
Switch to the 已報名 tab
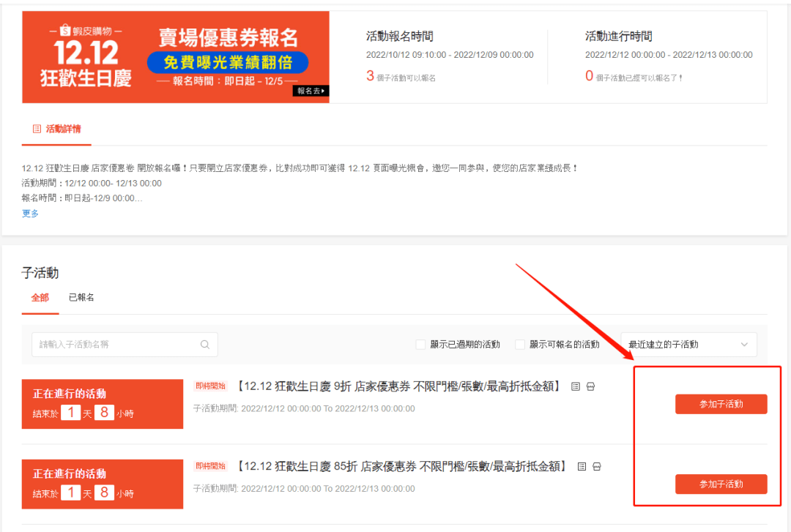(81, 298)
